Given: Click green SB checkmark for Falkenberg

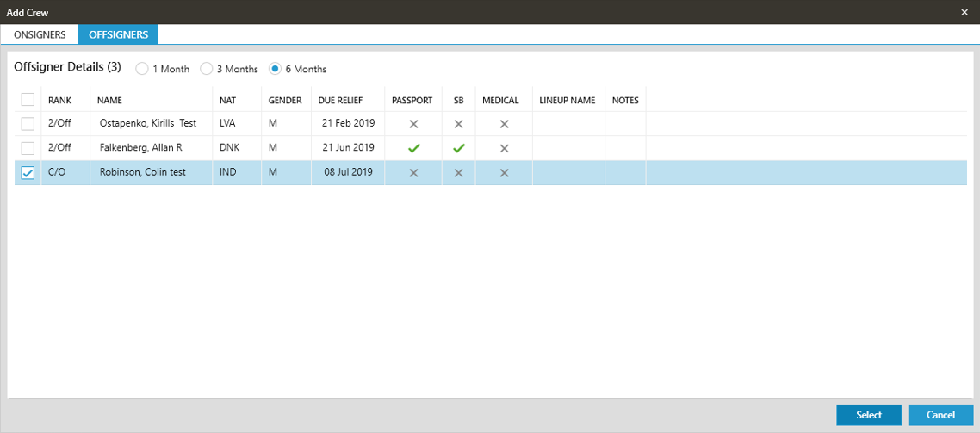Looking at the screenshot, I should [459, 148].
